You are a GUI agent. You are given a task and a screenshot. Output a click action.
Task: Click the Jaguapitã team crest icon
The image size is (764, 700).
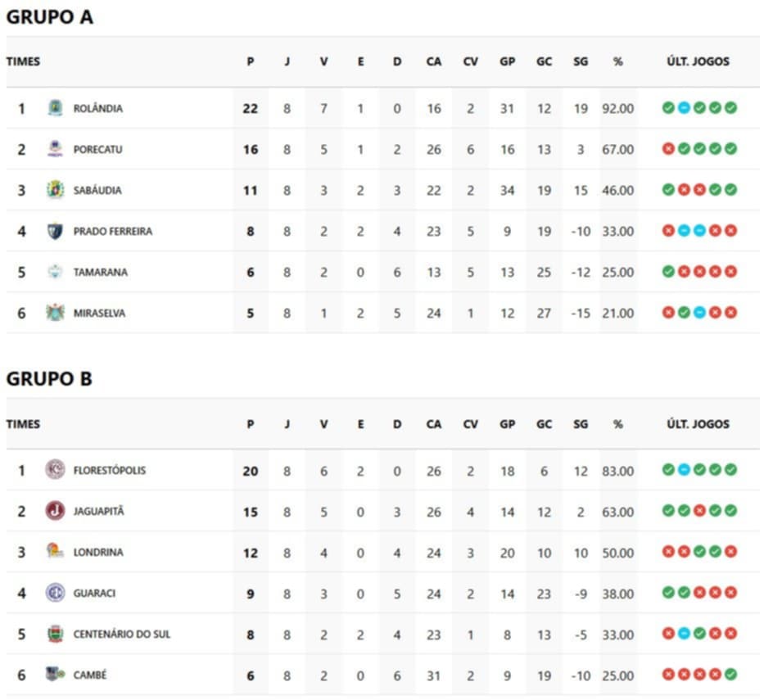(55, 511)
